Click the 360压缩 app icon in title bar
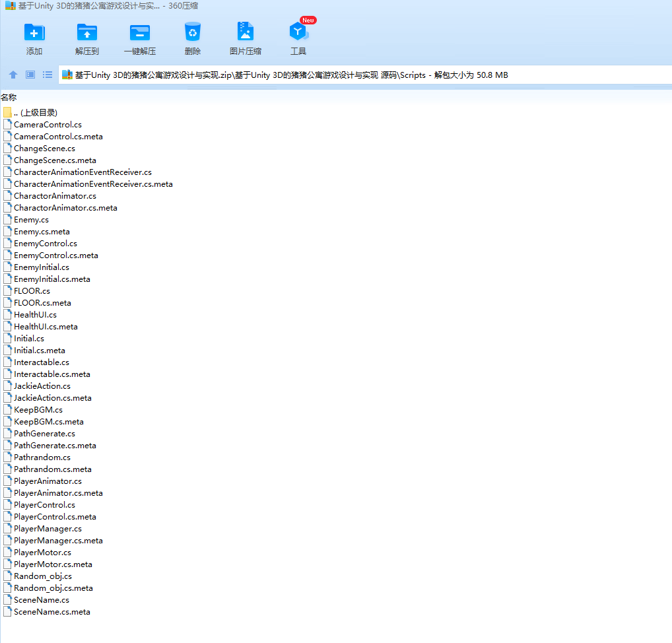 click(x=11, y=5)
